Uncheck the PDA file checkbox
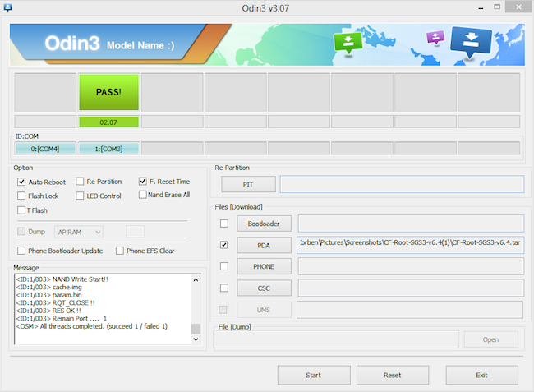Image resolution: width=534 pixels, height=392 pixels. (x=223, y=245)
